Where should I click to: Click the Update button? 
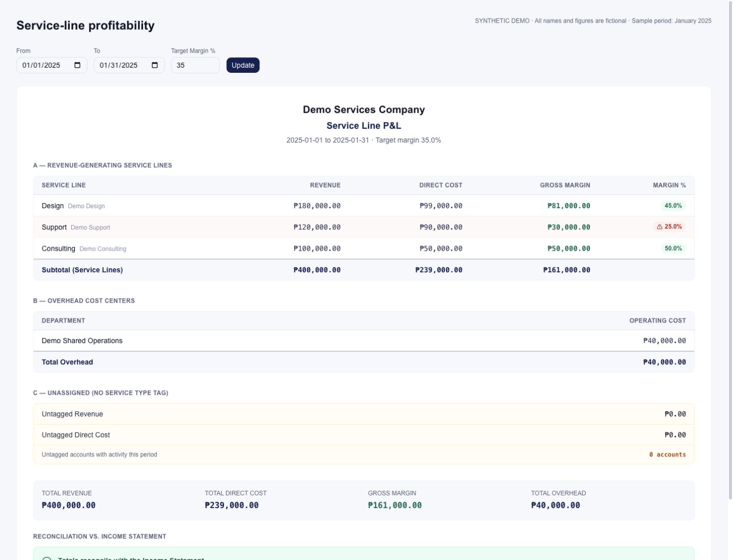coord(243,65)
